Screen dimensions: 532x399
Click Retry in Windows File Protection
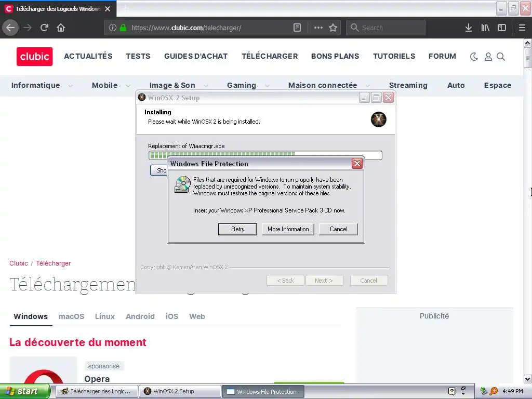[237, 229]
